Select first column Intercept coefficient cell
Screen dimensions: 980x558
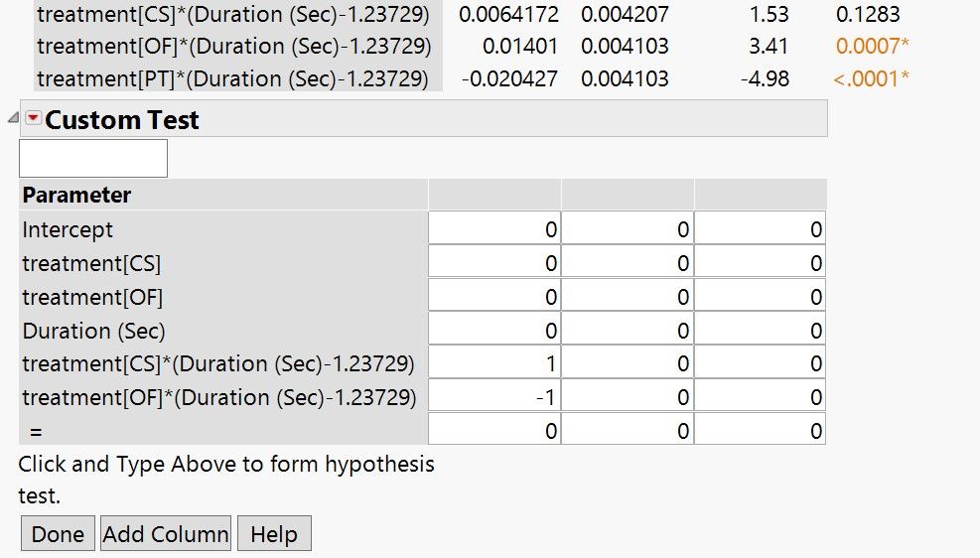pos(494,229)
